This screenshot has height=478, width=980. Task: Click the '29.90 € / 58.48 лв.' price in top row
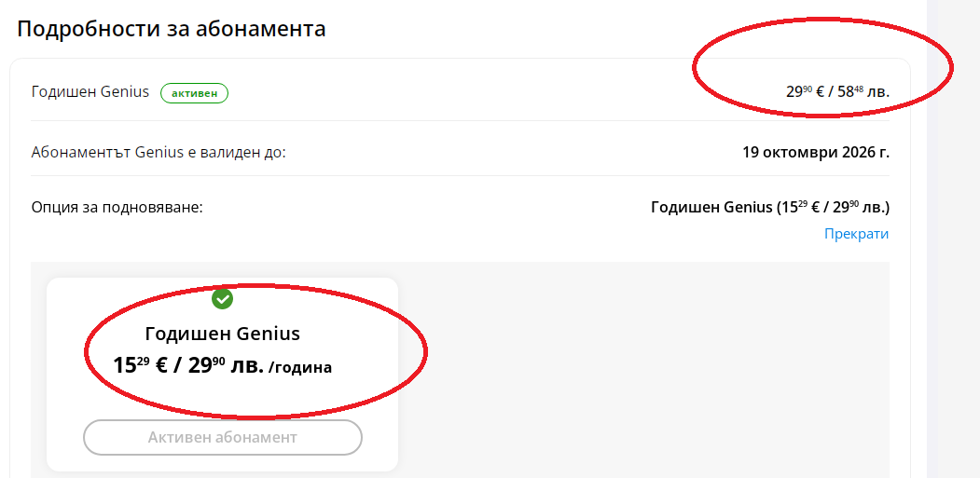837,92
